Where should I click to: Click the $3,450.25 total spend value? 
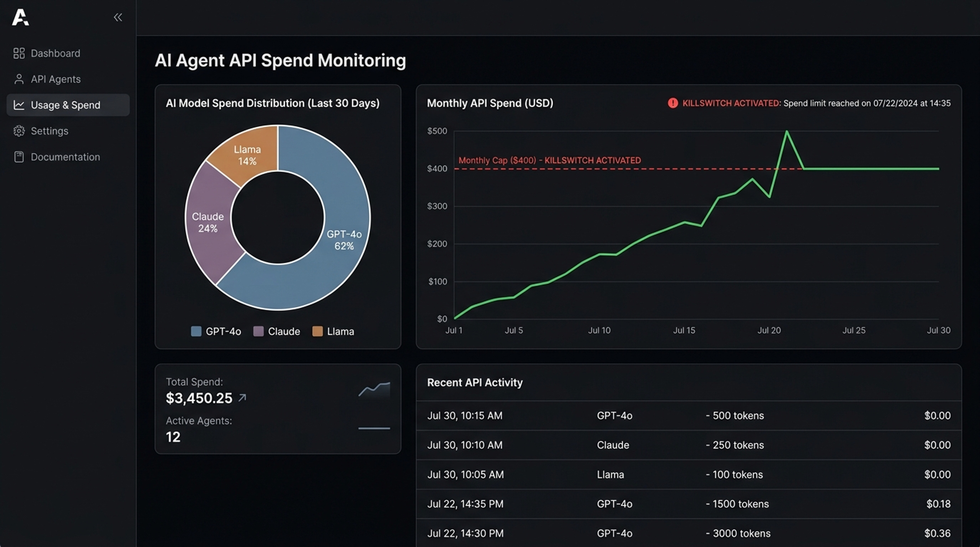199,398
